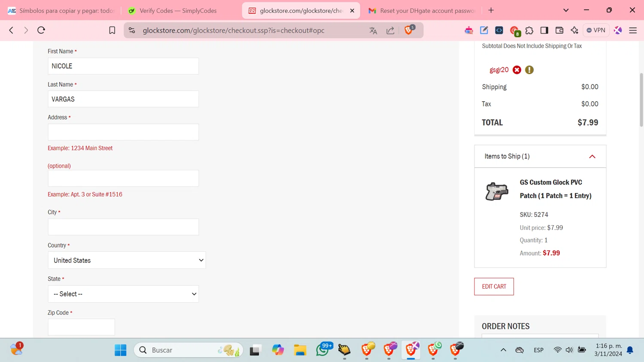Click the TOTAL $7.99 amount
Image resolution: width=644 pixels, height=362 pixels.
(x=588, y=123)
